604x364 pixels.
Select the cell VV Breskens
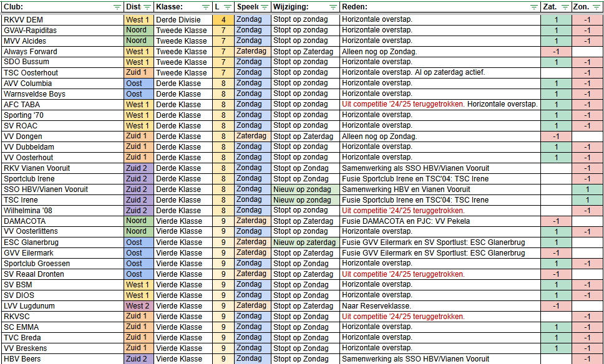coord(63,348)
